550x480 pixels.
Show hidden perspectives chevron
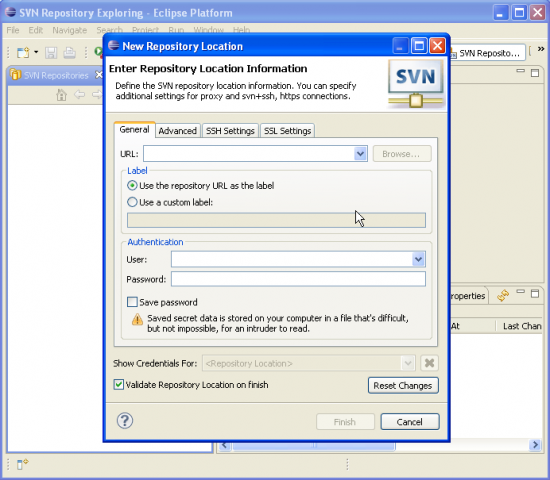(541, 49)
